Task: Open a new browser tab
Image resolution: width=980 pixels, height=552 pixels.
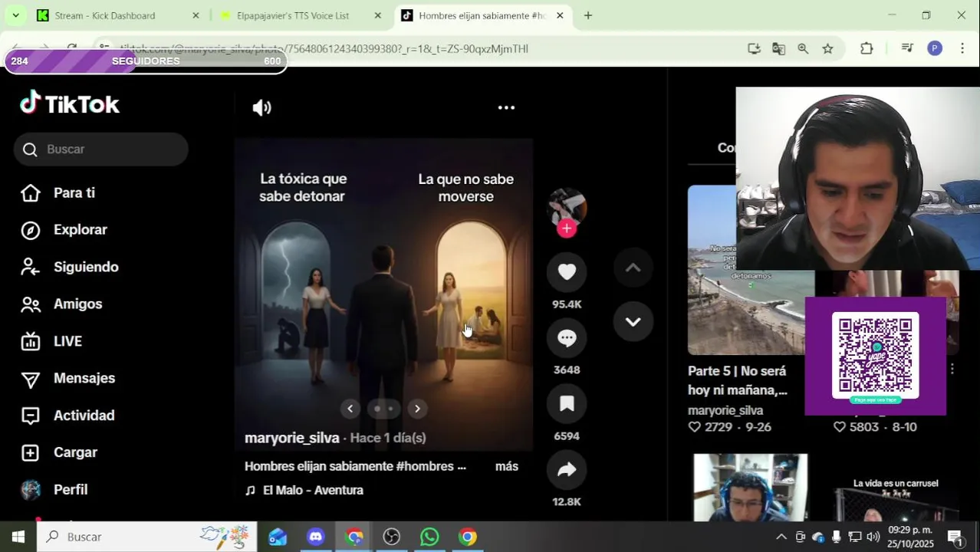Action: (588, 15)
